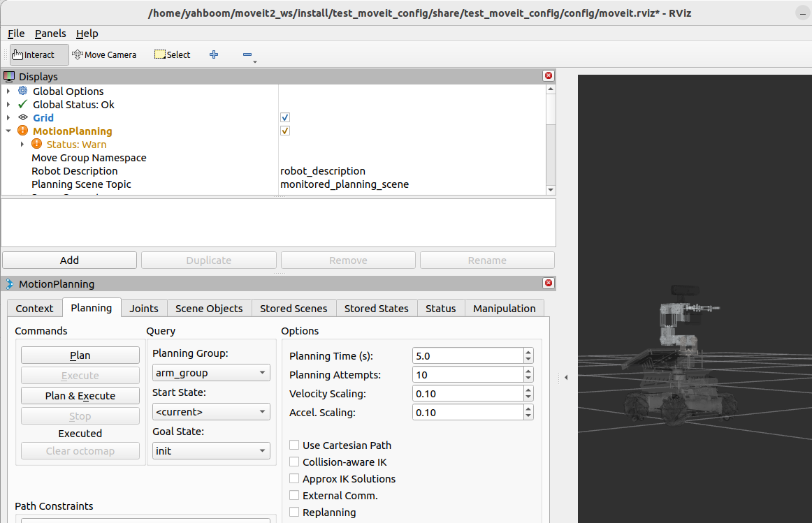Image resolution: width=812 pixels, height=523 pixels.
Task: Open the Start State dropdown
Action: click(x=211, y=412)
